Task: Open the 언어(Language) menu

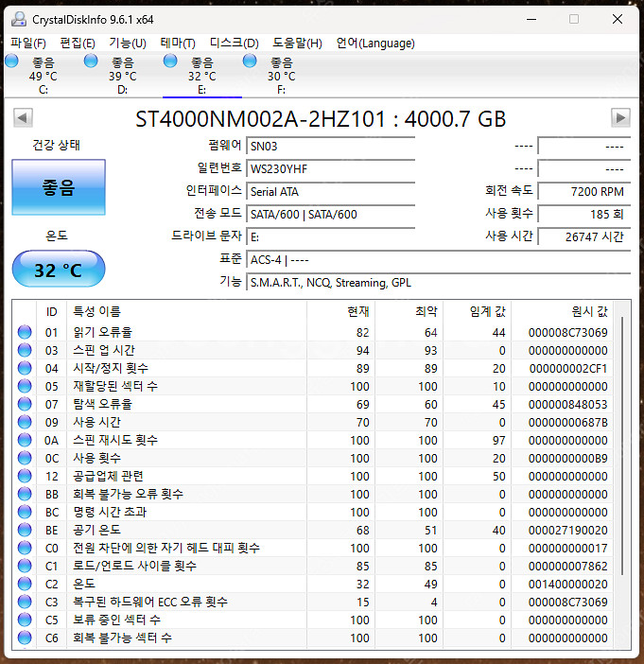Action: coord(375,43)
